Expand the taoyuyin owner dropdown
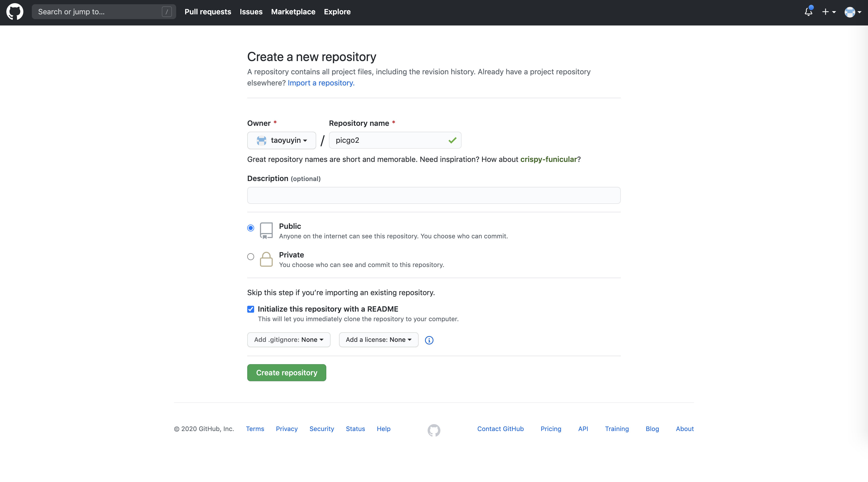 pos(281,140)
